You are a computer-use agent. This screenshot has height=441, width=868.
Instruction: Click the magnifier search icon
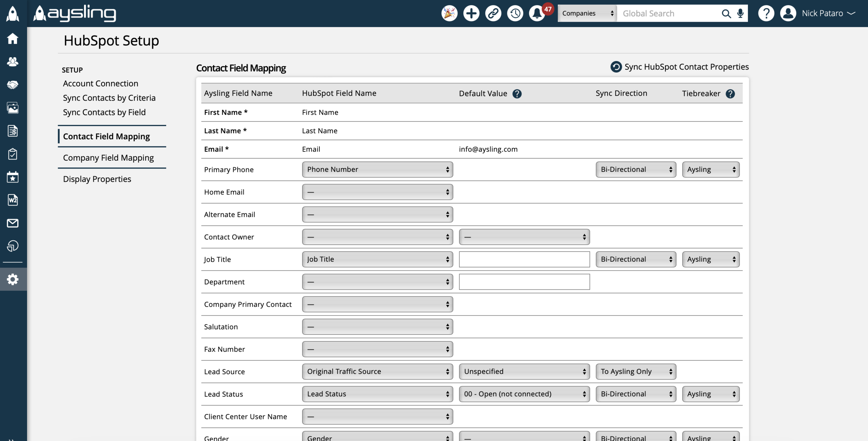(726, 14)
